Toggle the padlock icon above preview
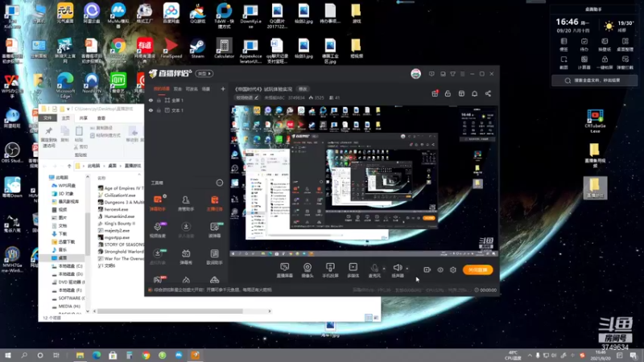The width and height of the screenshot is (644, 362). click(x=448, y=93)
